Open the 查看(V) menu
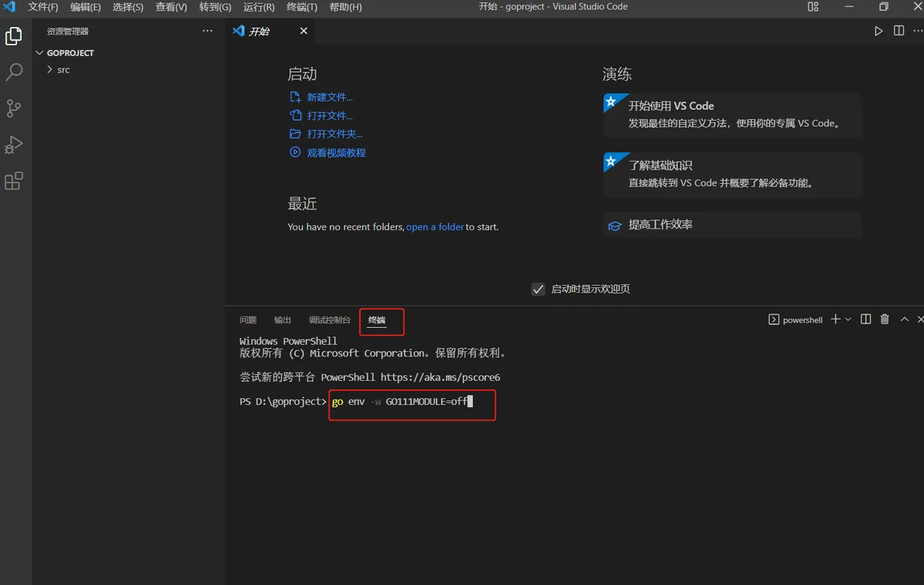Screen dimensions: 924x585 point(171,7)
